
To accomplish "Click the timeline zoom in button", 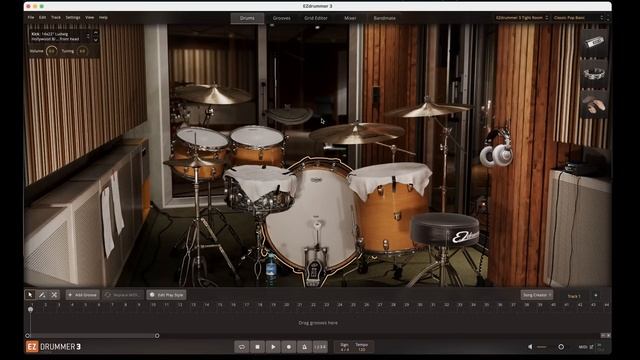I will 608,336.
